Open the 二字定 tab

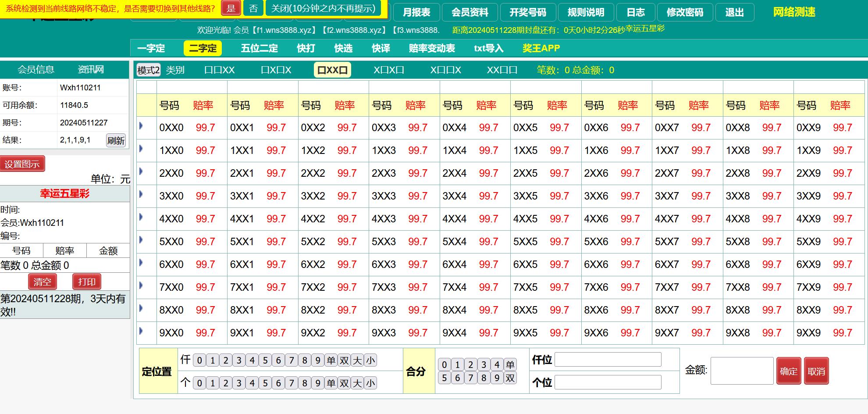[x=203, y=48]
